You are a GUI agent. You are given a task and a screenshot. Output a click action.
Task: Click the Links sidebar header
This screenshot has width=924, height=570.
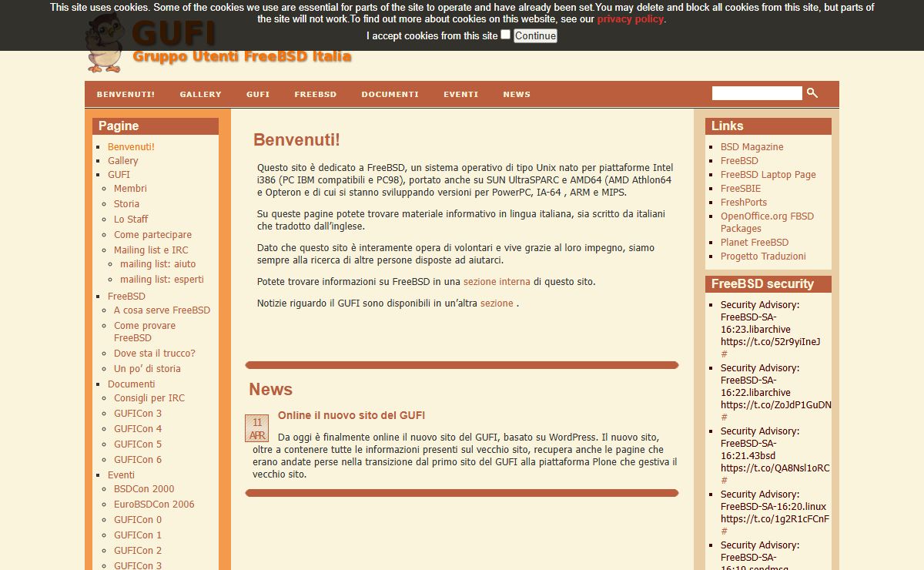768,126
